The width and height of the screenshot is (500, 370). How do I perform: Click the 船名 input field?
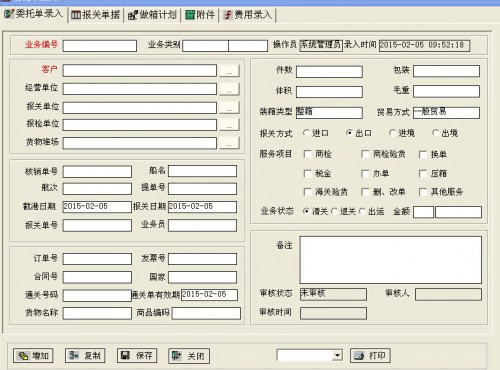[203, 171]
